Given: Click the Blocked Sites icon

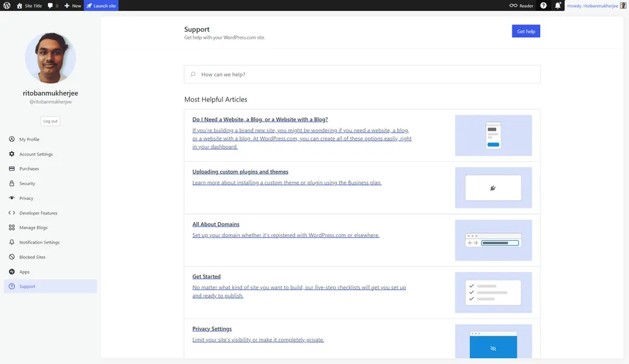Looking at the screenshot, I should pyautogui.click(x=12, y=257).
